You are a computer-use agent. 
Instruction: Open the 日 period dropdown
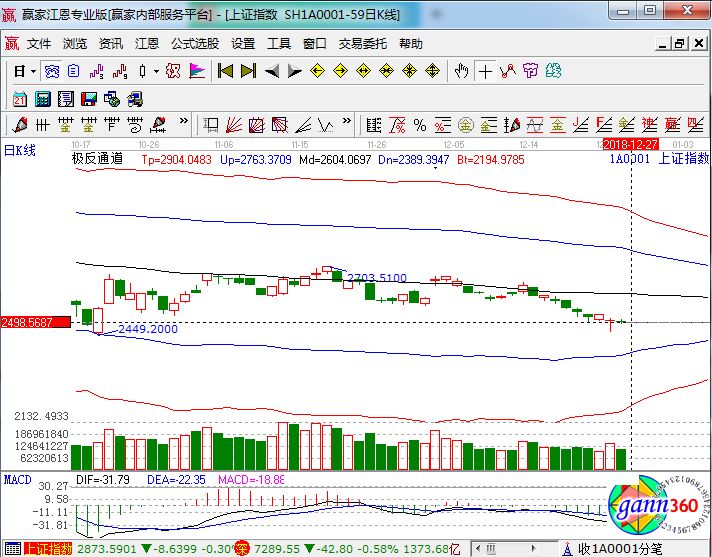tap(24, 71)
